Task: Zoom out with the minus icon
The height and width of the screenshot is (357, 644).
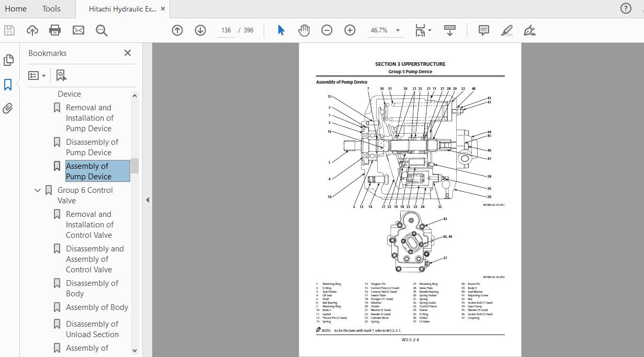Action: point(327,30)
